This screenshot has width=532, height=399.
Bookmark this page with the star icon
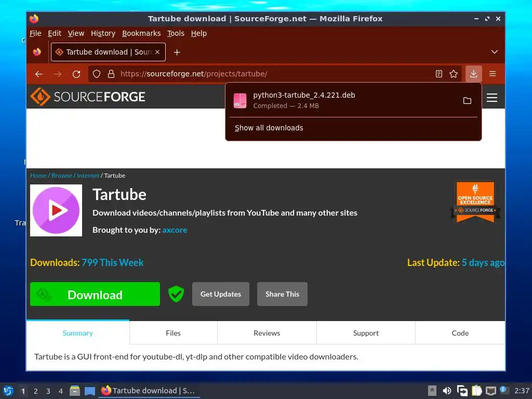tap(454, 74)
